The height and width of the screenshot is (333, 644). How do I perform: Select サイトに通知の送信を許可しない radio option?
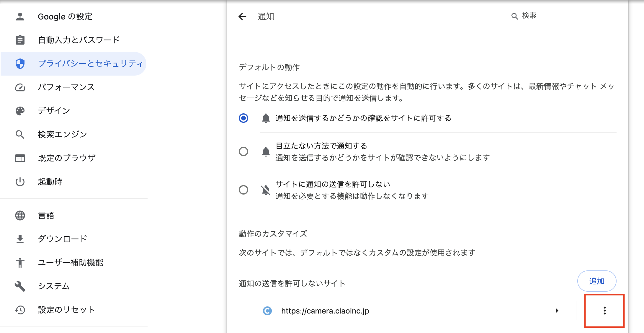coord(243,190)
